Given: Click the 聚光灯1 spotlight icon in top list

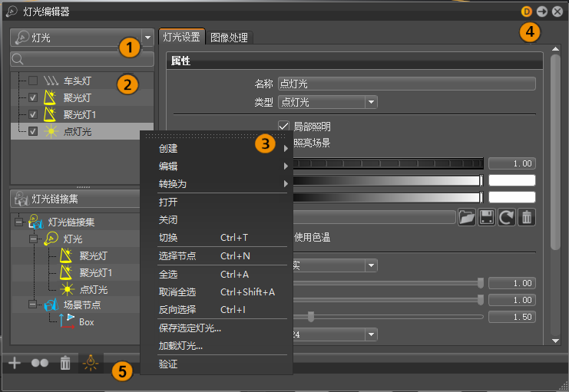Looking at the screenshot, I should click(x=50, y=114).
